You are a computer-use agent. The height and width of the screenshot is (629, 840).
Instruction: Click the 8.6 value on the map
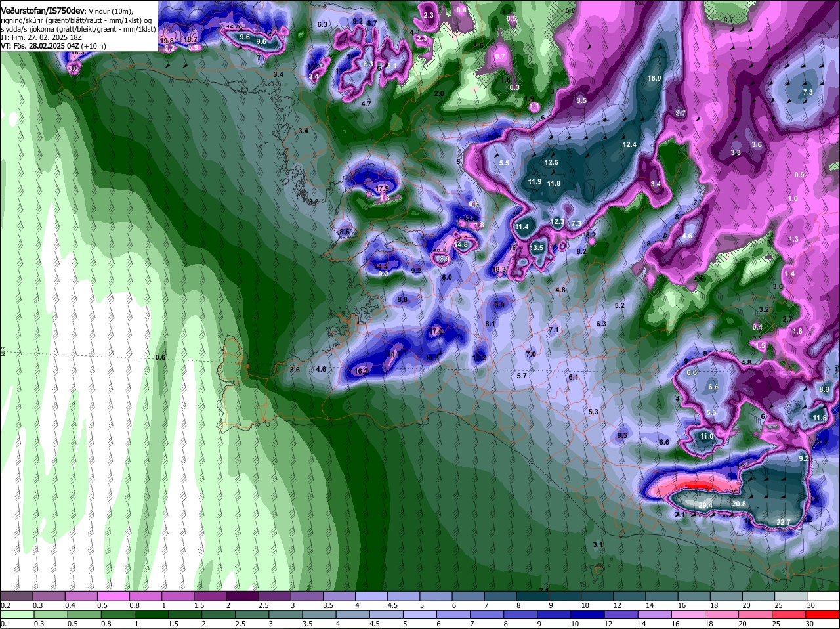pos(345,232)
